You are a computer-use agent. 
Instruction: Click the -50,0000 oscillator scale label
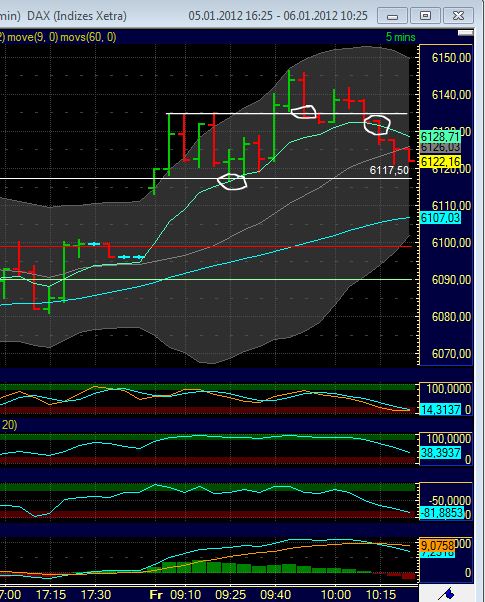pos(449,501)
